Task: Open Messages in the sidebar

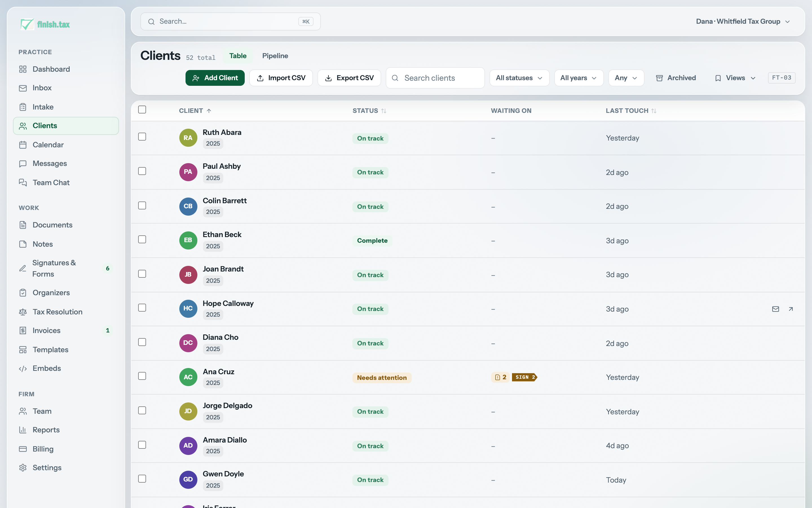Action: click(x=66, y=164)
